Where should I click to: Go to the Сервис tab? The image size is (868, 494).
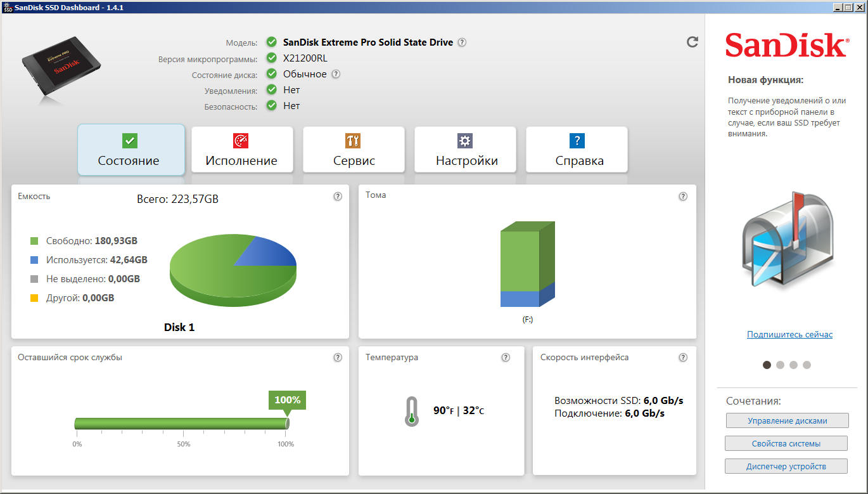[x=354, y=150]
